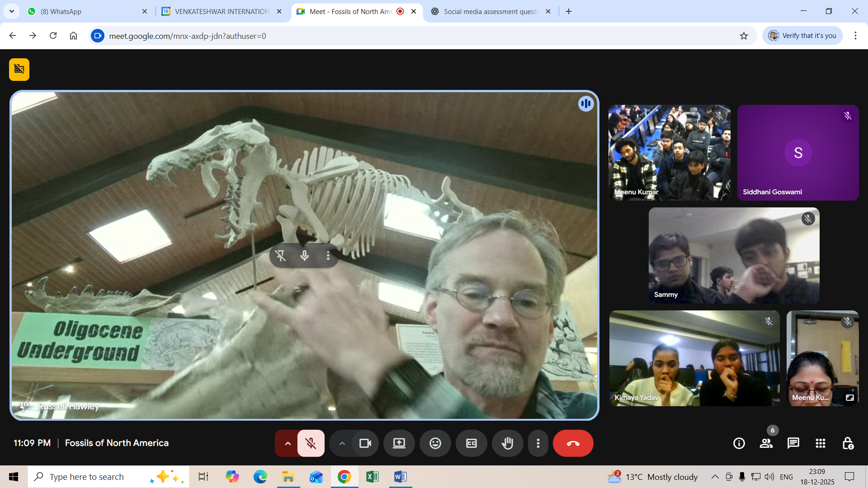Open the chat panel icon
The image size is (868, 488).
(x=793, y=443)
